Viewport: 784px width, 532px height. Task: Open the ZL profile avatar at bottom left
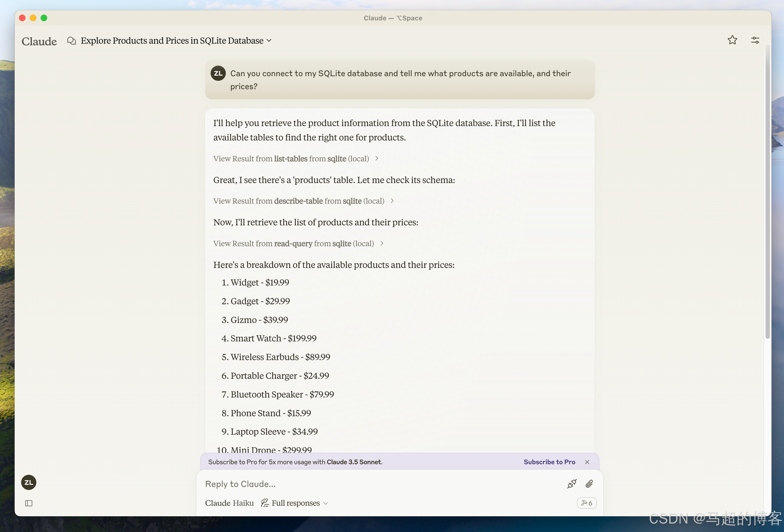(x=29, y=482)
